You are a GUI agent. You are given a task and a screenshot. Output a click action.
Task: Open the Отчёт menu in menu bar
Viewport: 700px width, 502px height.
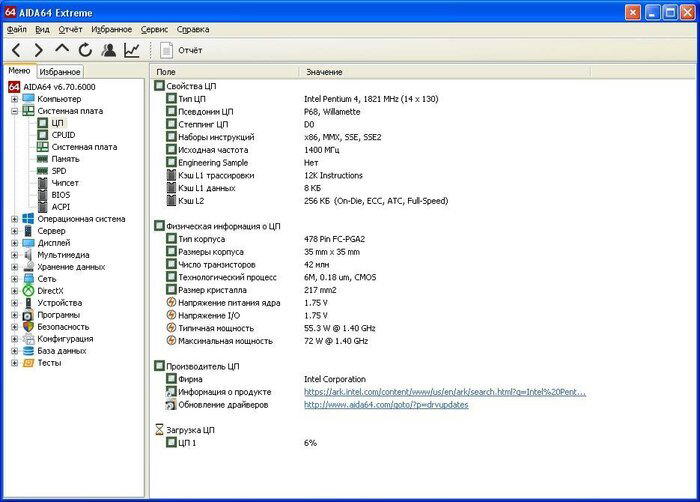click(x=70, y=29)
